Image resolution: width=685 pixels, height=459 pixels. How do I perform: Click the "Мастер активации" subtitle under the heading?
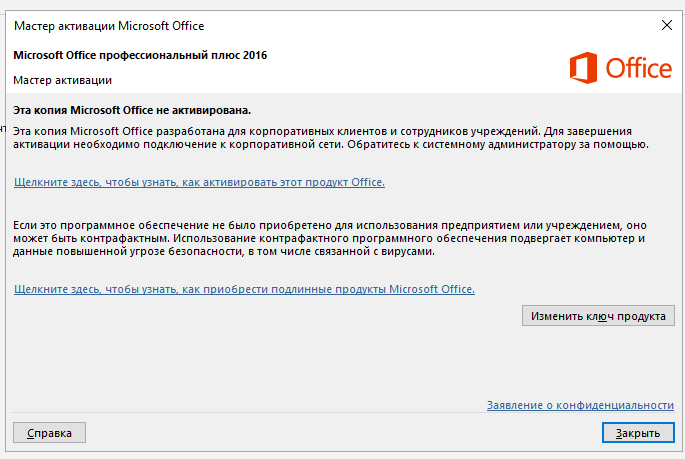click(x=62, y=80)
